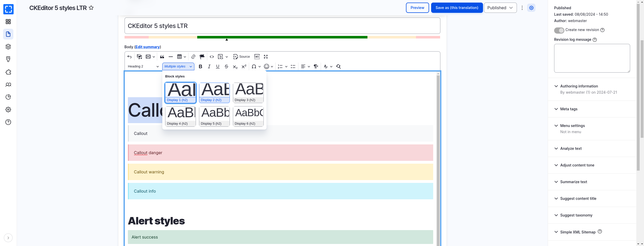Click the inline code icon
Screen dimensions: 644x246
[212, 57]
